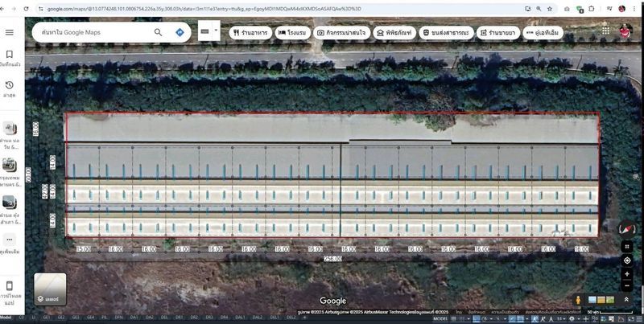The height and width of the screenshot is (324, 644).
Task: Click the compass to reset north
Action: point(626,228)
